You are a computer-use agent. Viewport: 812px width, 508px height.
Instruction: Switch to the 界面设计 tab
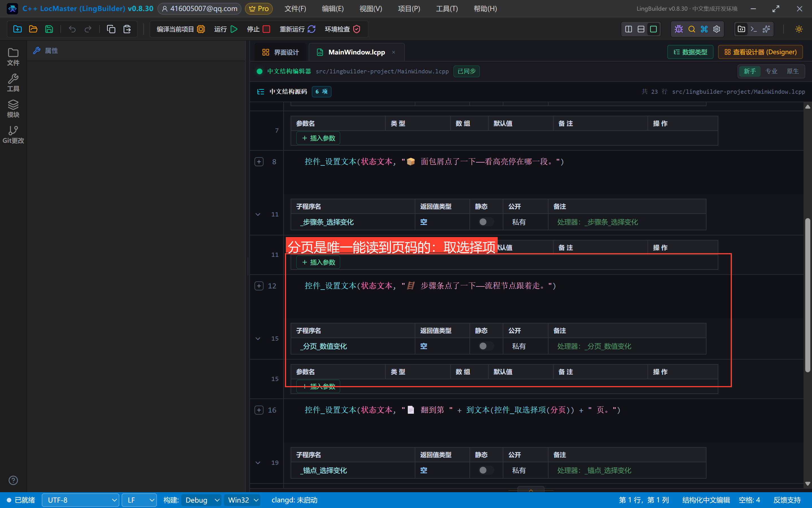[x=280, y=52]
